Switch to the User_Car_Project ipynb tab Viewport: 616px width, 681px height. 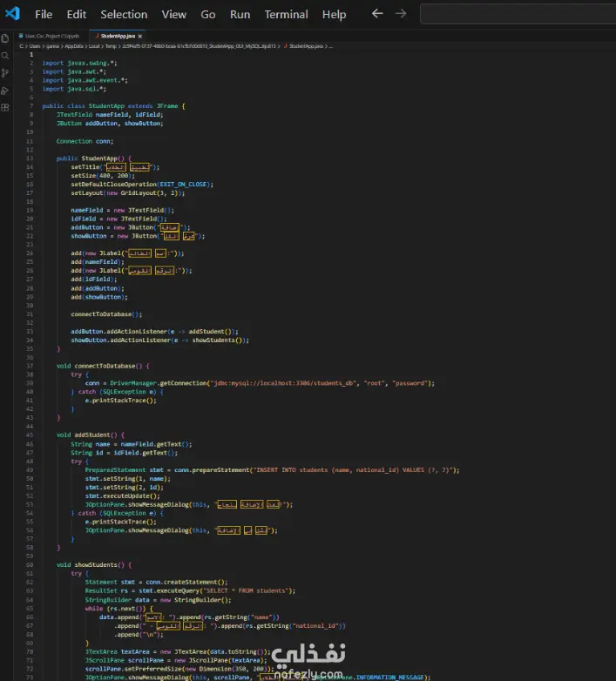click(x=51, y=36)
